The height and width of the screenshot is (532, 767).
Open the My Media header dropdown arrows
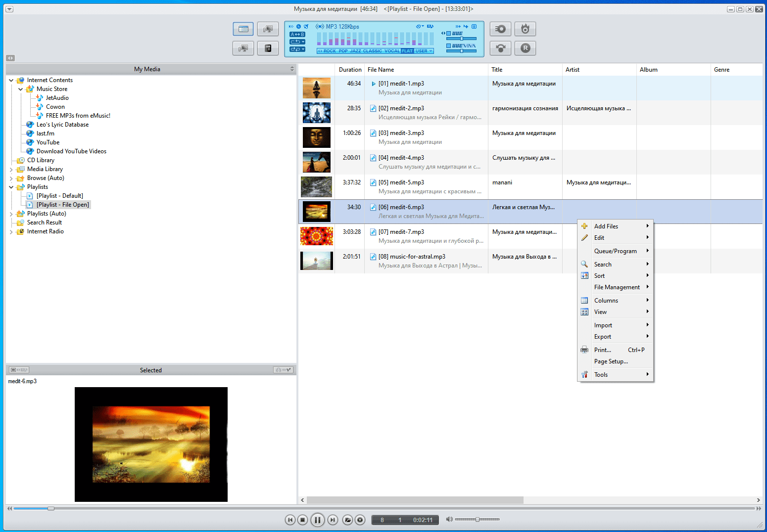292,69
